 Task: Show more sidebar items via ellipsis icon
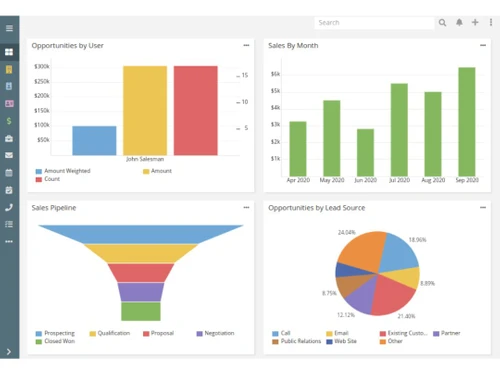[9, 241]
